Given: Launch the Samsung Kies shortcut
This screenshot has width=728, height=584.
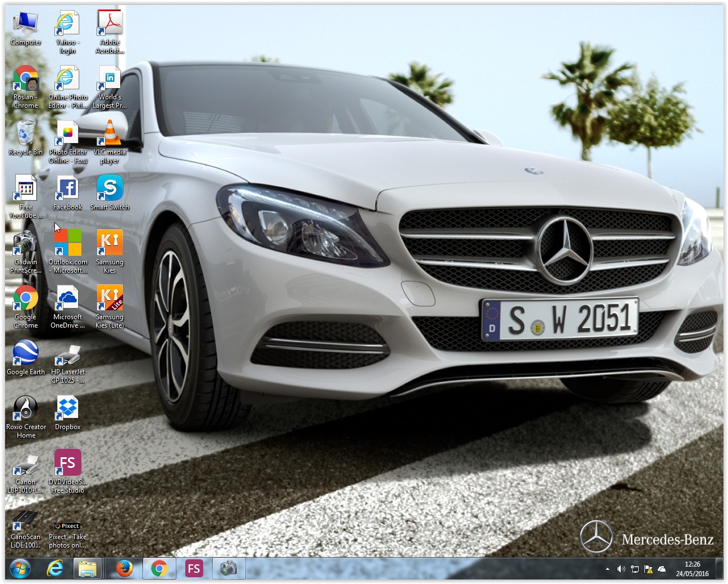Looking at the screenshot, I should (x=109, y=252).
